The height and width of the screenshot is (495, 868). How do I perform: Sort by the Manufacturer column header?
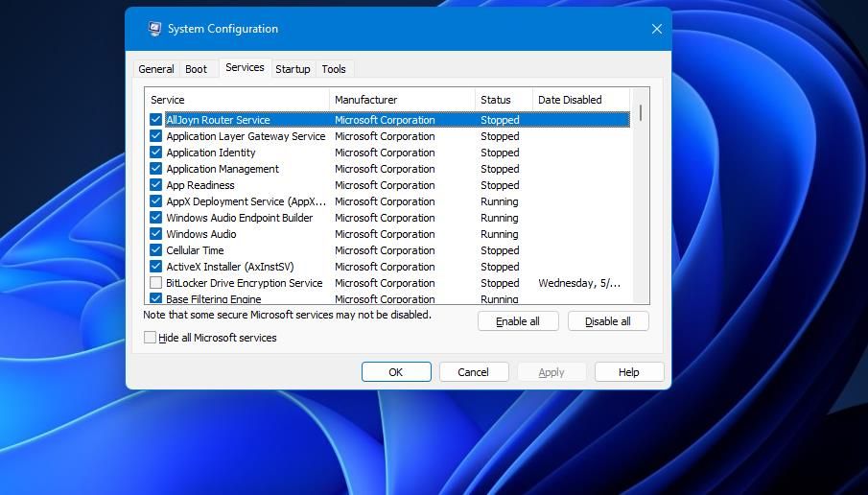[402, 100]
